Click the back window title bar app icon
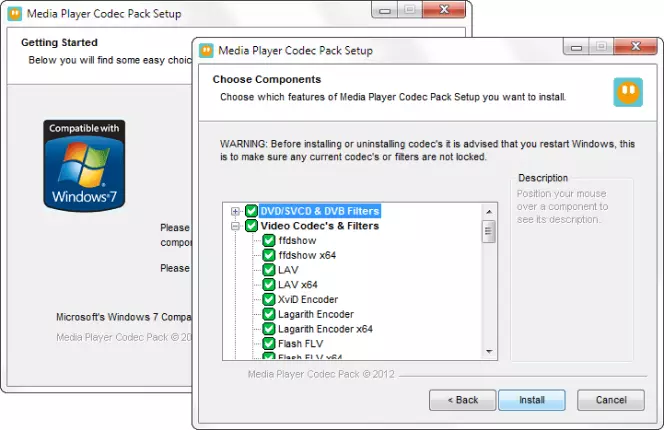This screenshot has width=664, height=430. (x=15, y=14)
